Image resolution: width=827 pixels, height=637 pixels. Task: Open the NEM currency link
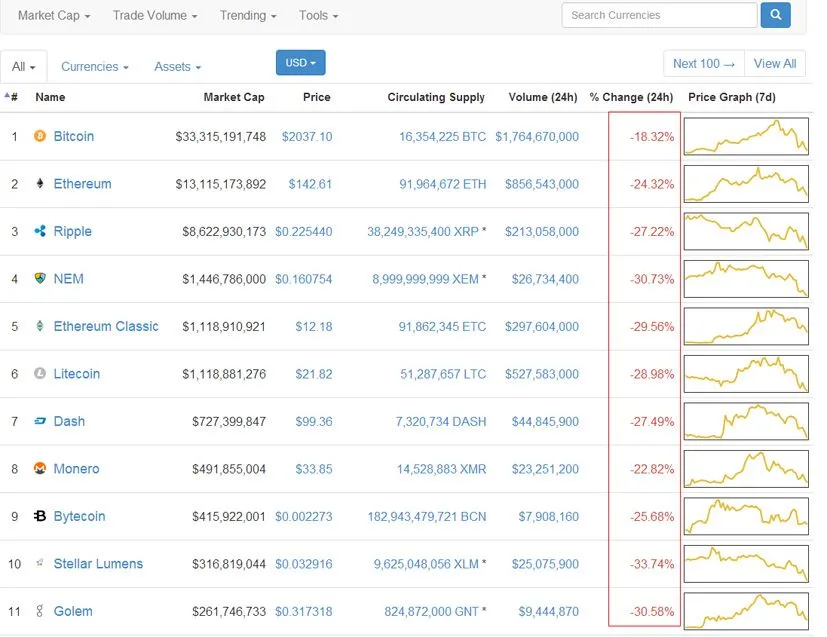pos(69,278)
